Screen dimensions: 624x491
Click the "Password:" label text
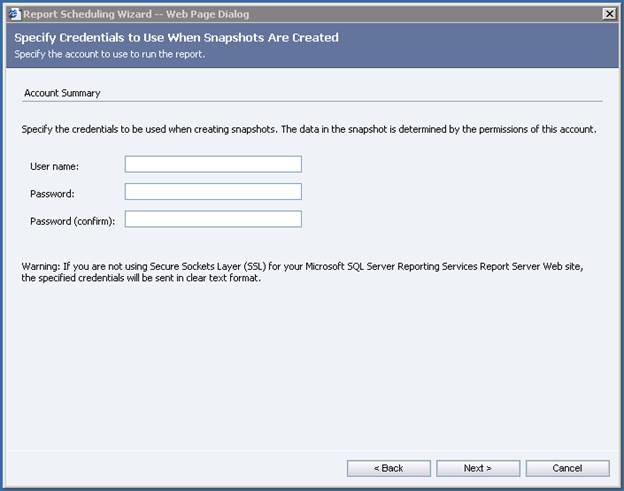[52, 193]
